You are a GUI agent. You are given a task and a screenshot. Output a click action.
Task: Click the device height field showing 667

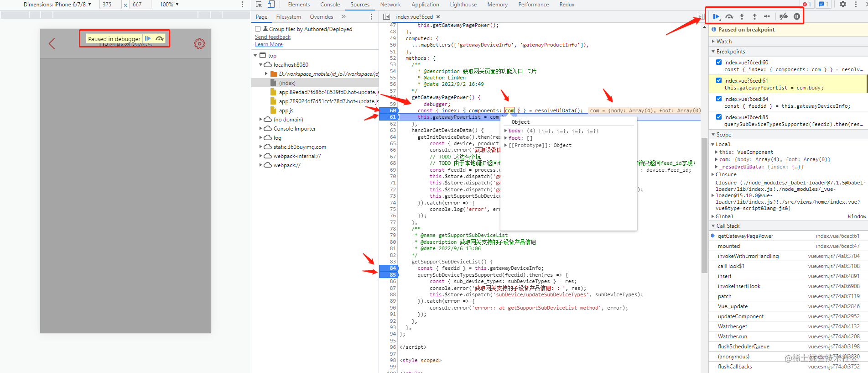tap(140, 5)
